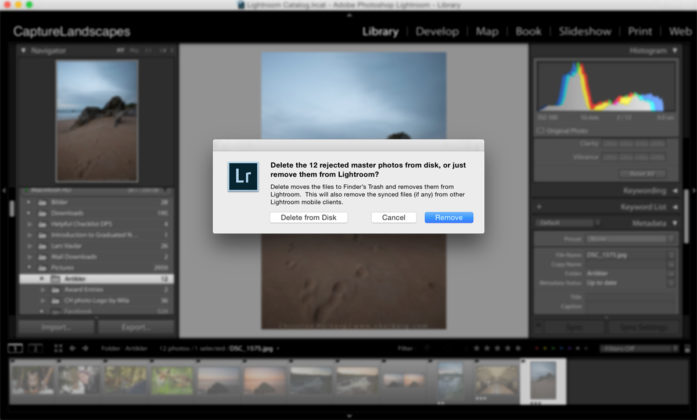Image resolution: width=697 pixels, height=420 pixels.
Task: Click the Navigator preview image
Action: pyautogui.click(x=97, y=121)
